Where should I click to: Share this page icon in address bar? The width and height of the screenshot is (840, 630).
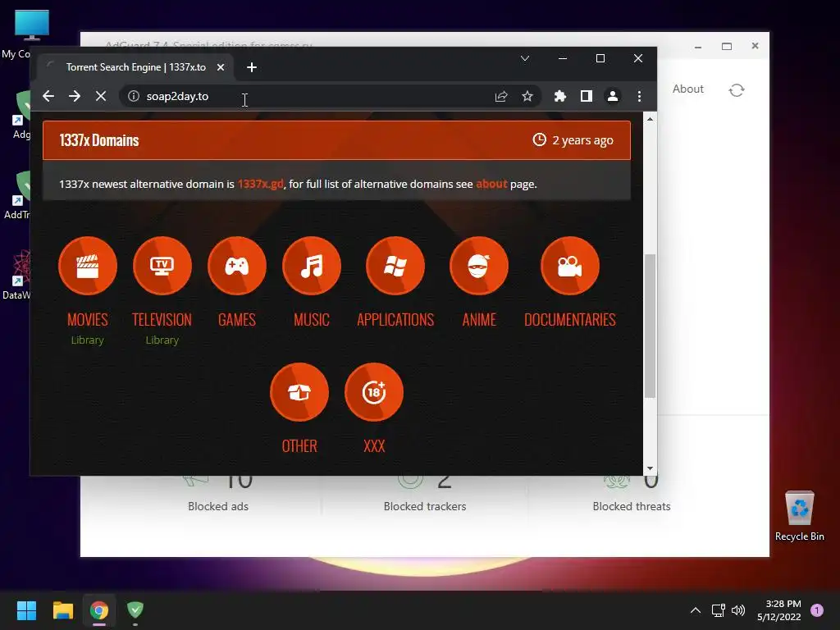tap(501, 96)
